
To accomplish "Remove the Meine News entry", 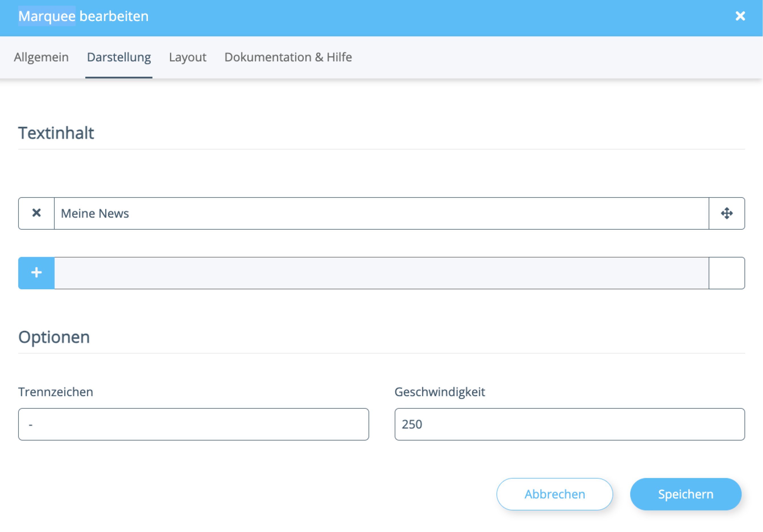I will coord(37,213).
